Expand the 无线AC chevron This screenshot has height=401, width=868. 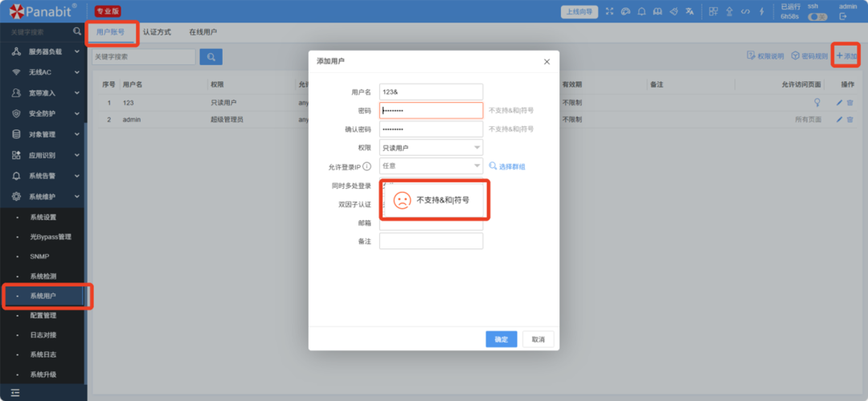(x=77, y=72)
